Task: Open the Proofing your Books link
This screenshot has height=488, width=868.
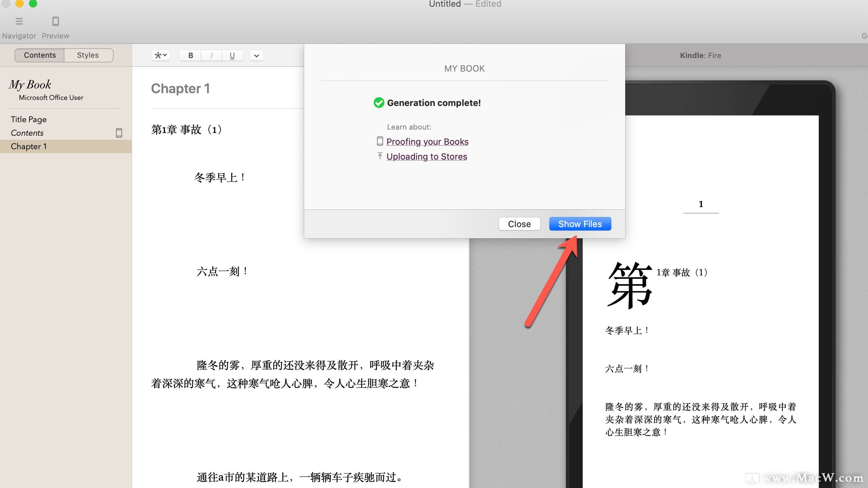Action: point(427,141)
